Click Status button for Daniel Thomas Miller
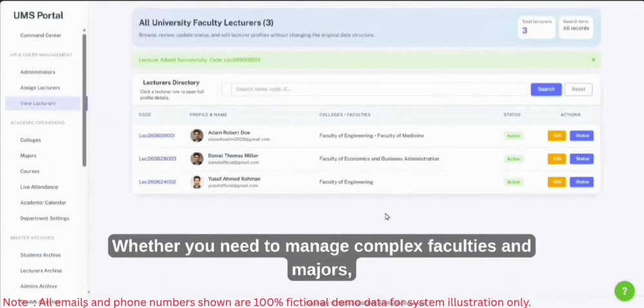The height and width of the screenshot is (308, 644). [x=582, y=159]
